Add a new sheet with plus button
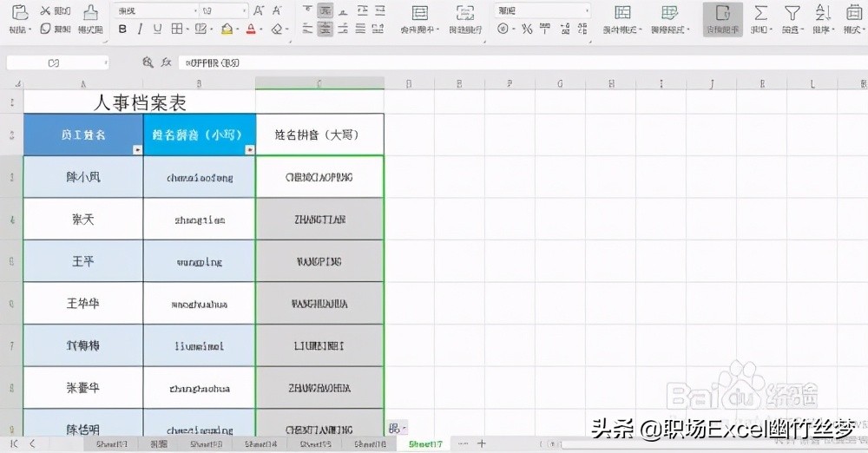This screenshot has height=453, width=868. [482, 443]
